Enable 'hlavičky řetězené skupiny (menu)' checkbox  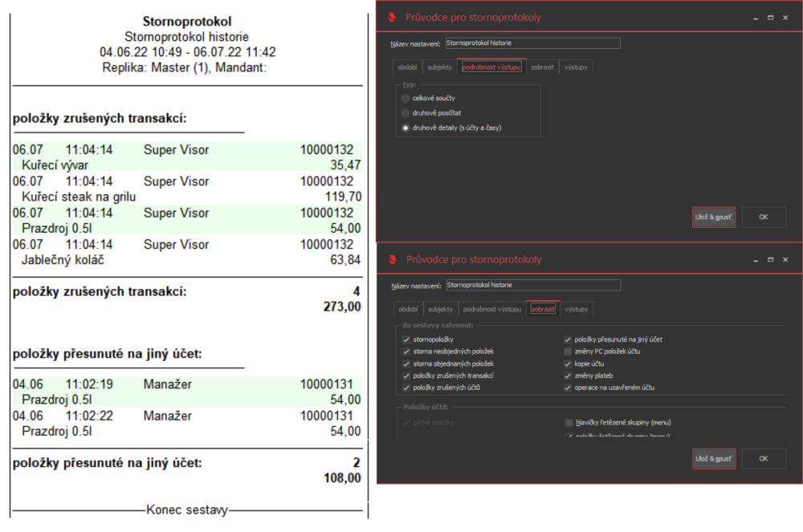pyautogui.click(x=569, y=423)
